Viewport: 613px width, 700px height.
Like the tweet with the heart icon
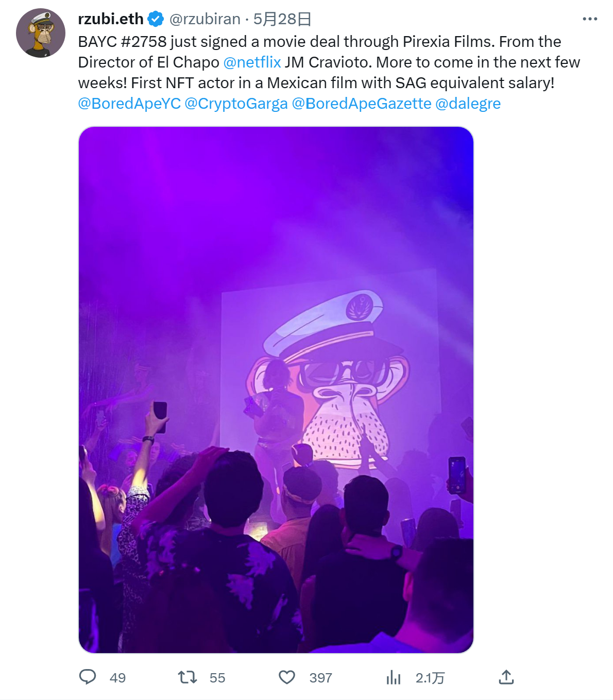pyautogui.click(x=287, y=677)
